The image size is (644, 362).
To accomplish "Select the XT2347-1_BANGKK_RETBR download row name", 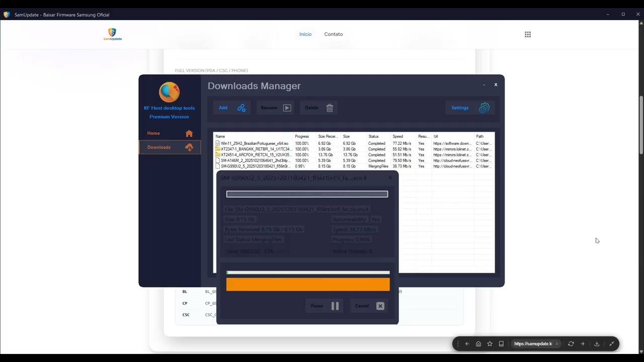I will click(256, 149).
